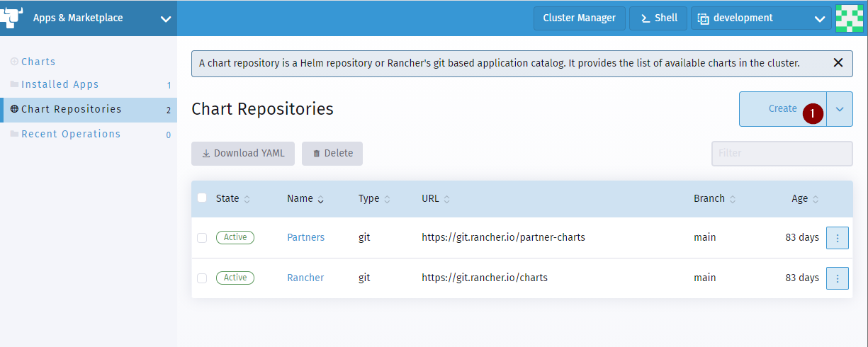Sort table by State column arrows
The image size is (868, 347).
(247, 200)
